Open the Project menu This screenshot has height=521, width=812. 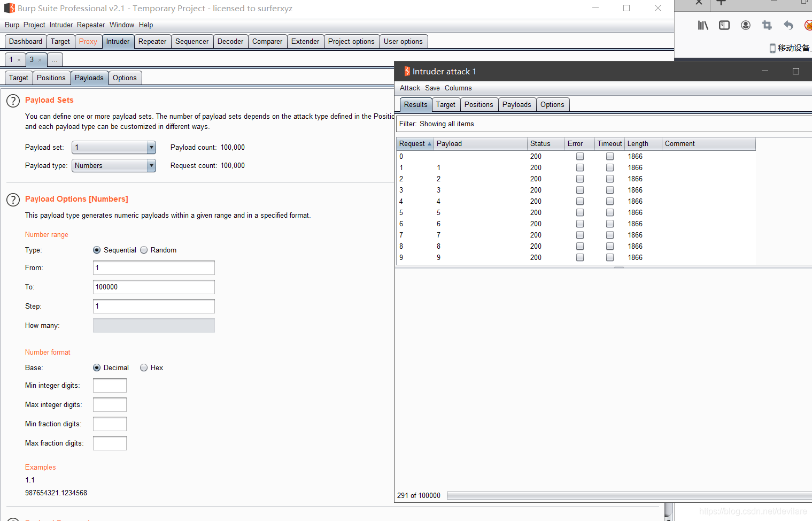(34, 25)
